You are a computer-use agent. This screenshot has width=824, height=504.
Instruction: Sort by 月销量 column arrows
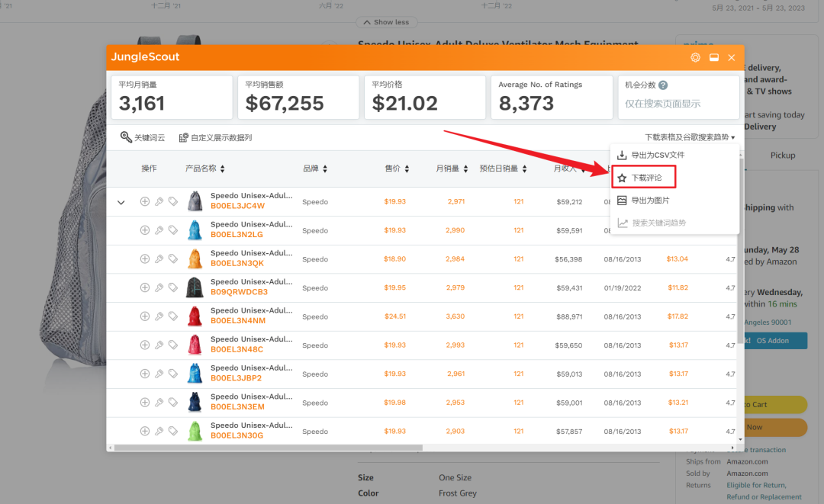[x=465, y=169]
